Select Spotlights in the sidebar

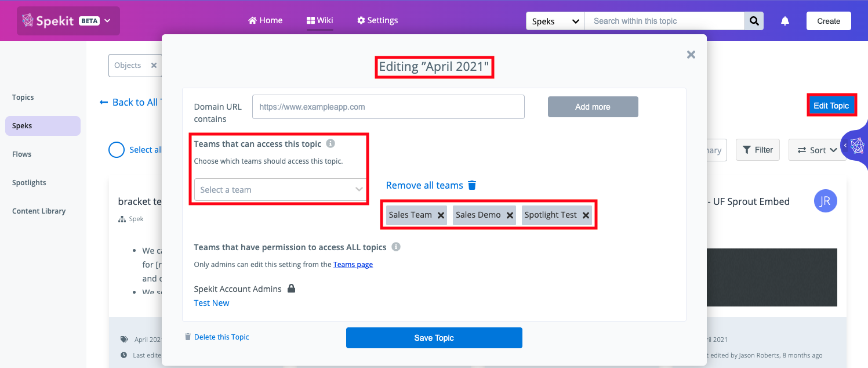(29, 183)
